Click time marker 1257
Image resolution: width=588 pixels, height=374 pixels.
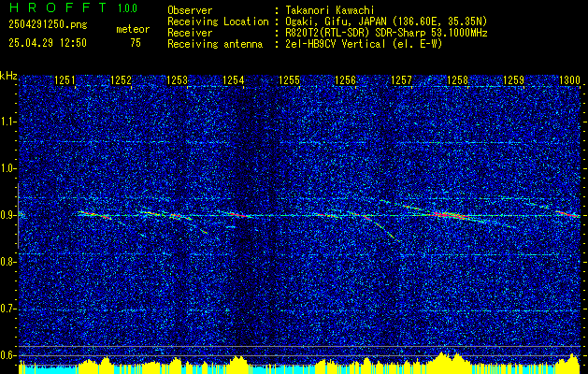(401, 80)
